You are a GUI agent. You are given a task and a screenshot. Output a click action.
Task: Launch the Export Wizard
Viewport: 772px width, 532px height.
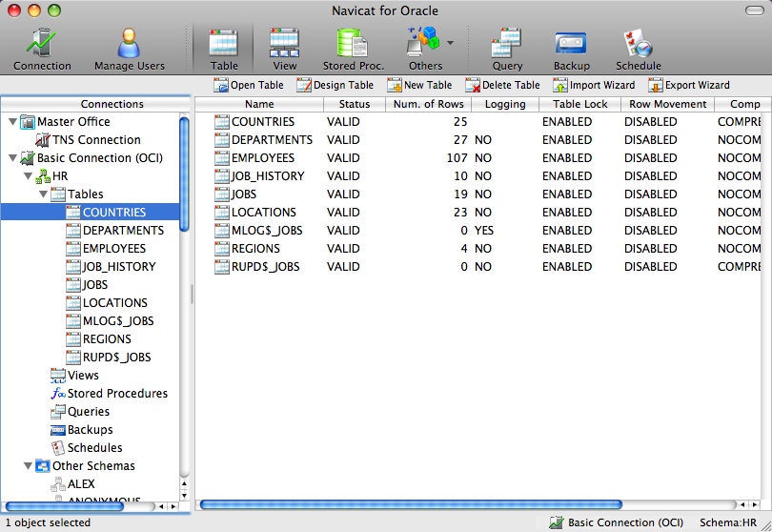point(689,85)
